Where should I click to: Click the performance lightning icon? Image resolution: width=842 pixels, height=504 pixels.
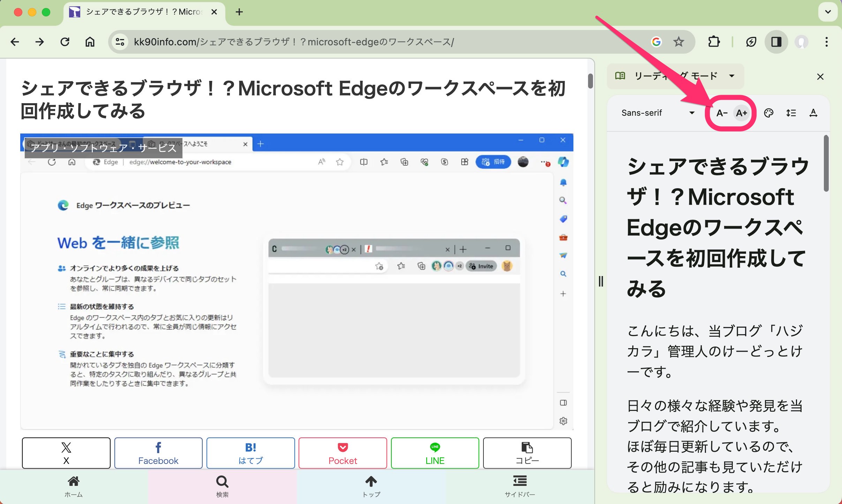click(751, 42)
